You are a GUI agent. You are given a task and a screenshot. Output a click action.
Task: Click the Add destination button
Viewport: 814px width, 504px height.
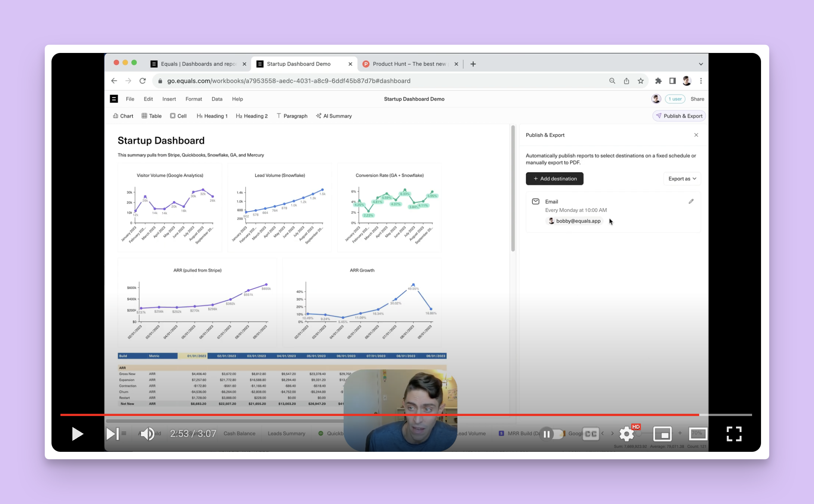click(554, 179)
